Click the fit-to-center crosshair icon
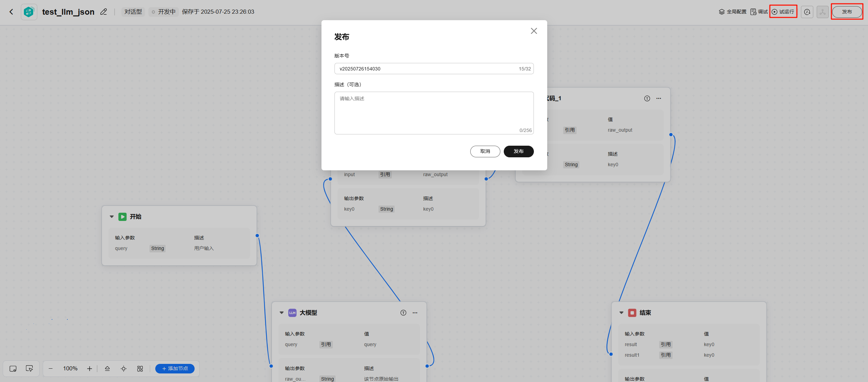 click(x=124, y=369)
